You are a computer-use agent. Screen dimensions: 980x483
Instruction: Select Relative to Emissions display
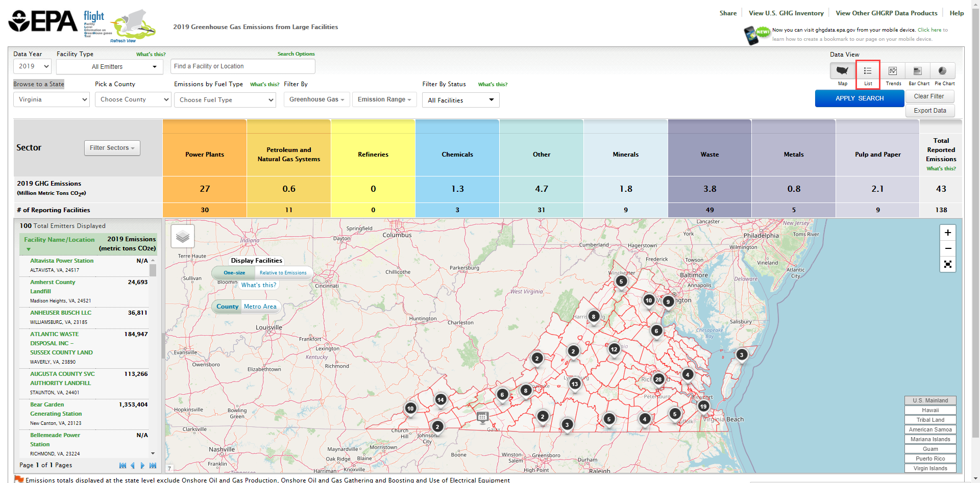point(283,273)
